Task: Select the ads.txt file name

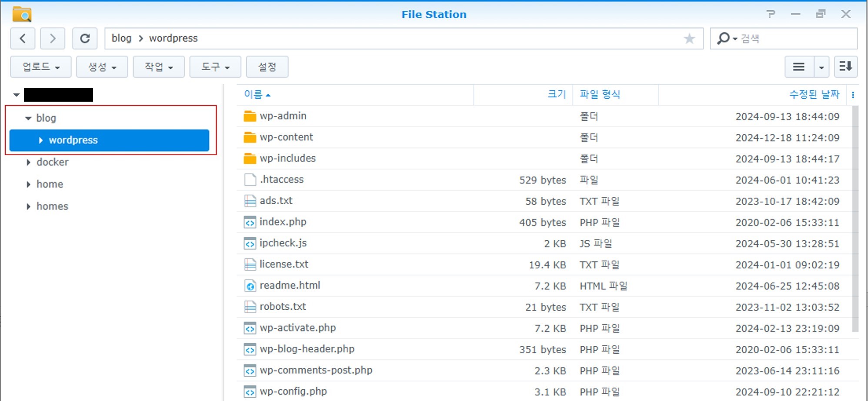Action: coord(276,201)
